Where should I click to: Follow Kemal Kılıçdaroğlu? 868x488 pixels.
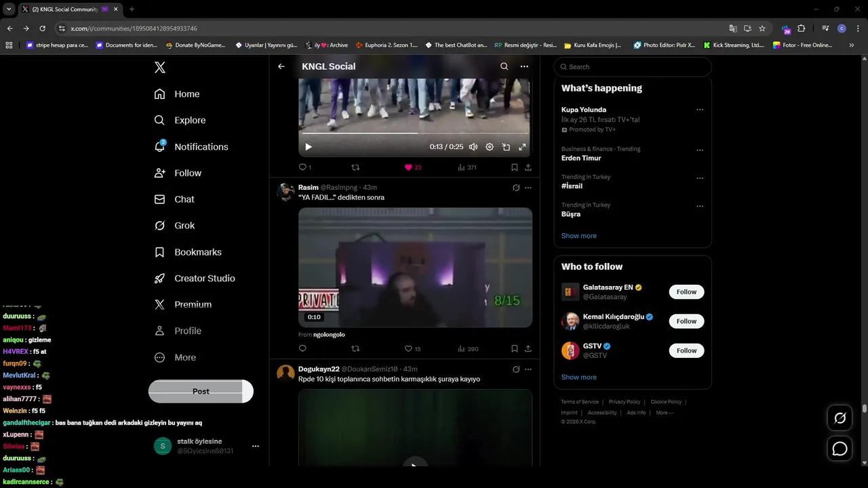[x=686, y=321]
